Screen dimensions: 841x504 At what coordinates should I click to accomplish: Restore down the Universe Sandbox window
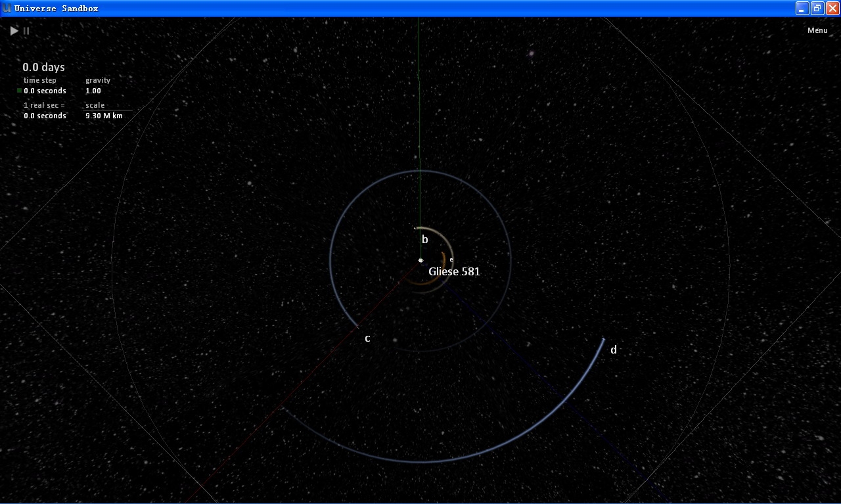pos(817,8)
